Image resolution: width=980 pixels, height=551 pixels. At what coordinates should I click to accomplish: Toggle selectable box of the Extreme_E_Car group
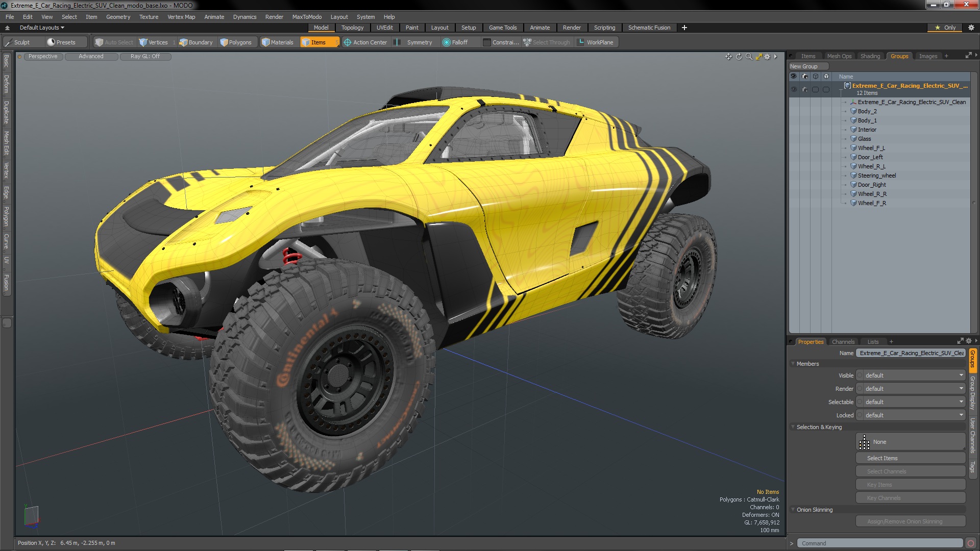tap(816, 89)
